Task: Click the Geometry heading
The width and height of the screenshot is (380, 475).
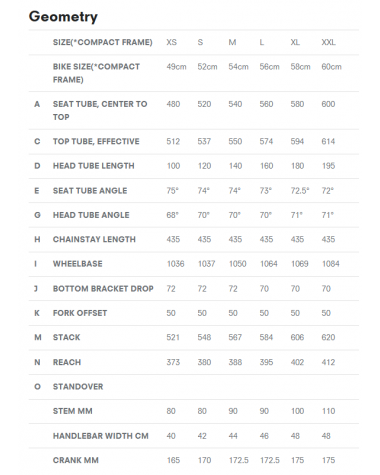Action: point(63,17)
